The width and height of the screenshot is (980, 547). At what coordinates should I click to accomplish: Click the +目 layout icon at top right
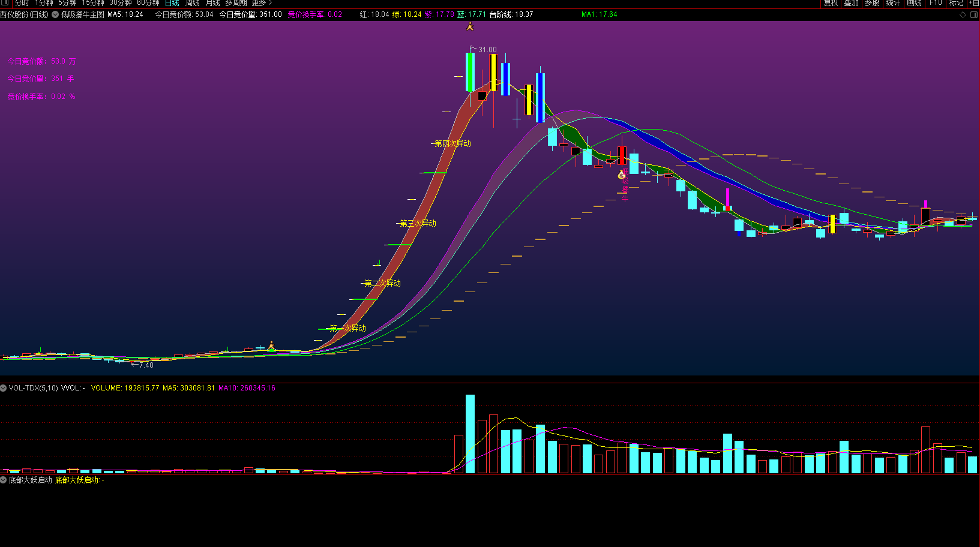click(x=973, y=3)
